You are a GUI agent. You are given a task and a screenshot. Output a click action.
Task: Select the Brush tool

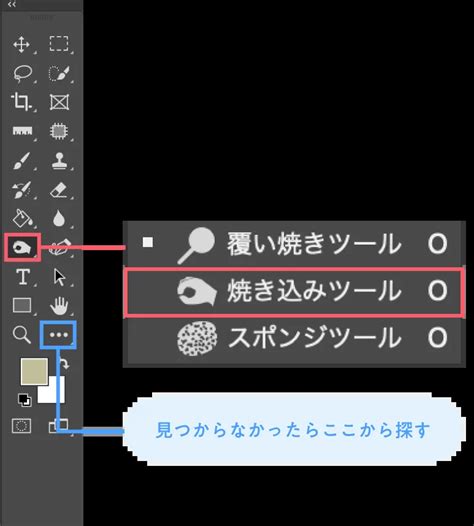(21, 160)
